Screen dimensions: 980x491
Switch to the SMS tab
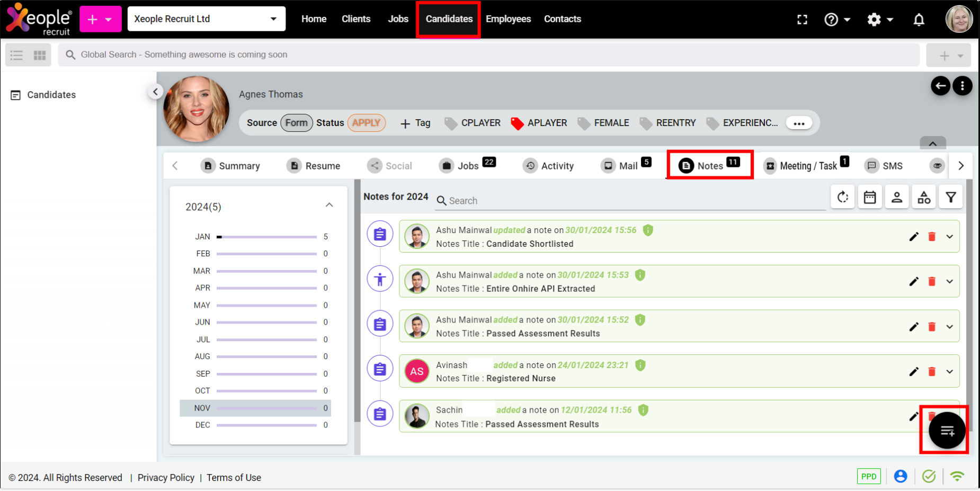[x=884, y=166]
